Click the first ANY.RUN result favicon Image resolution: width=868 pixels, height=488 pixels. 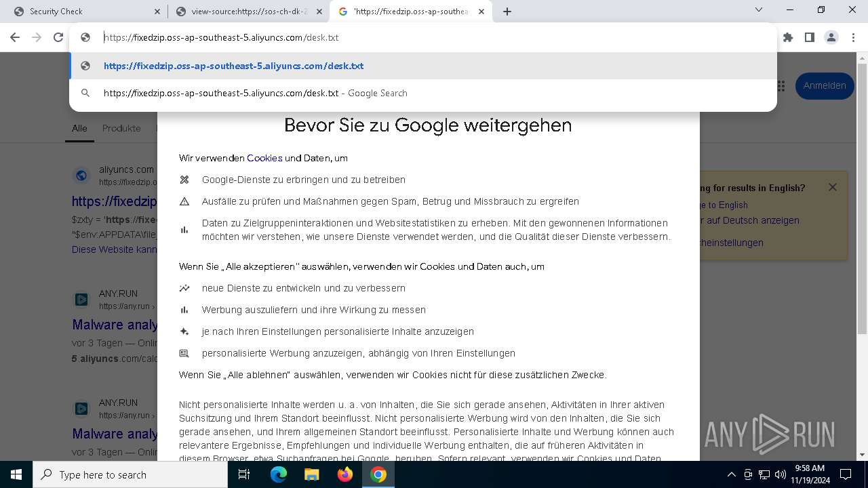tap(81, 299)
